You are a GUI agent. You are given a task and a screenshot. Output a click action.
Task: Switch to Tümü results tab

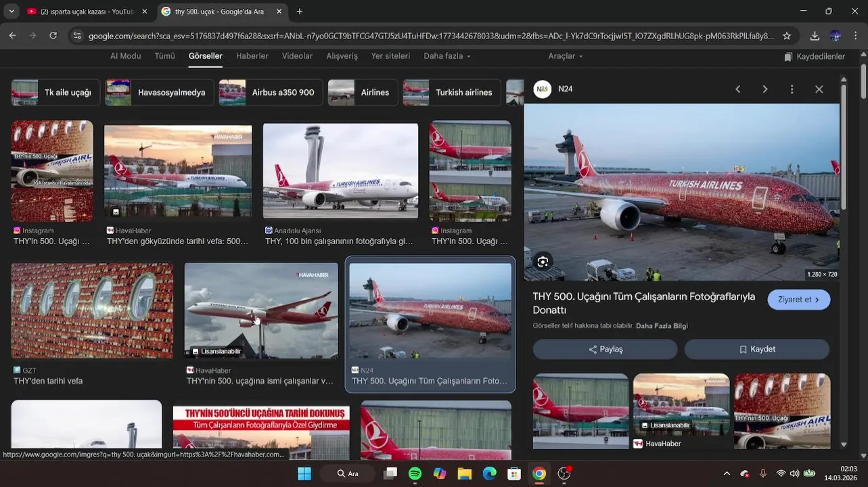point(164,56)
